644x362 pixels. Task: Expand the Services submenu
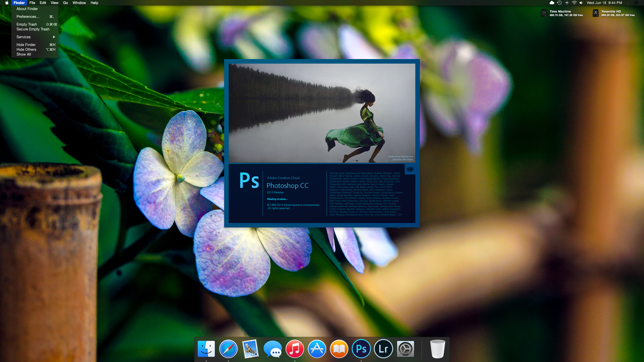pos(35,37)
